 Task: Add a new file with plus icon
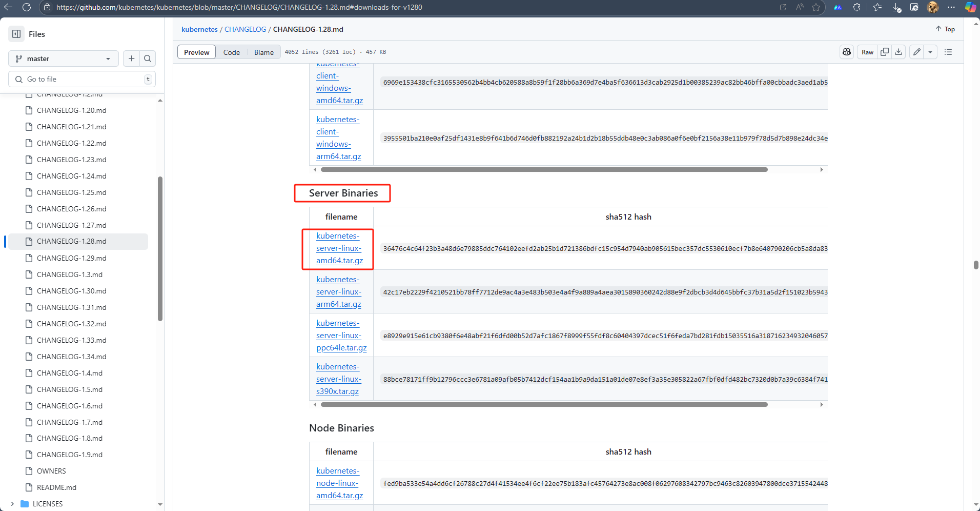click(132, 58)
